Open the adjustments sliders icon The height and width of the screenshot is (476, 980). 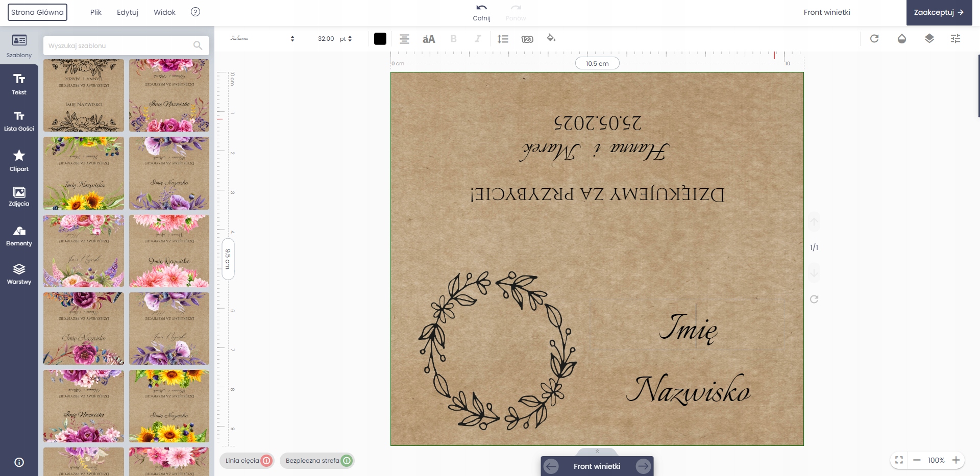pos(955,38)
